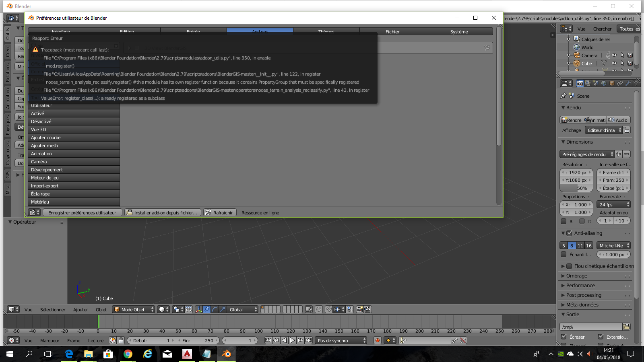This screenshot has height=362, width=644.
Task: Toggle Camera visibility eye in outliner
Action: pyautogui.click(x=614, y=55)
